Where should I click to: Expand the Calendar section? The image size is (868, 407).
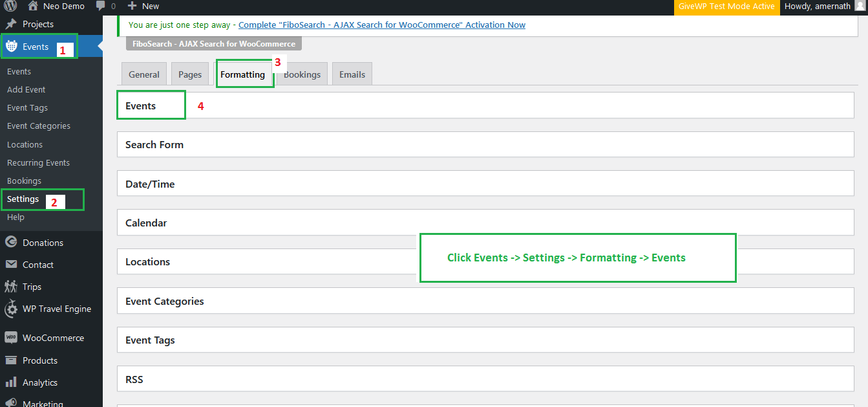tap(485, 223)
